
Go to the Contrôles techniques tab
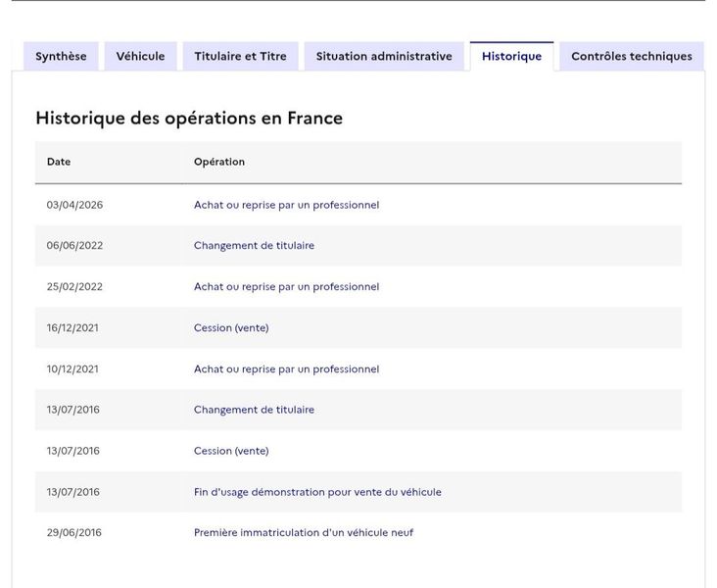632,56
